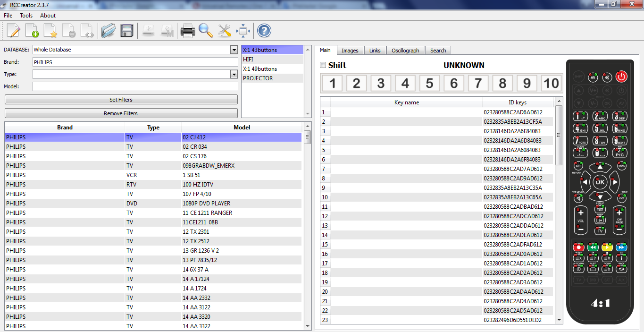
Task: Select the 100 HZ IDTV row
Action: [x=153, y=184]
